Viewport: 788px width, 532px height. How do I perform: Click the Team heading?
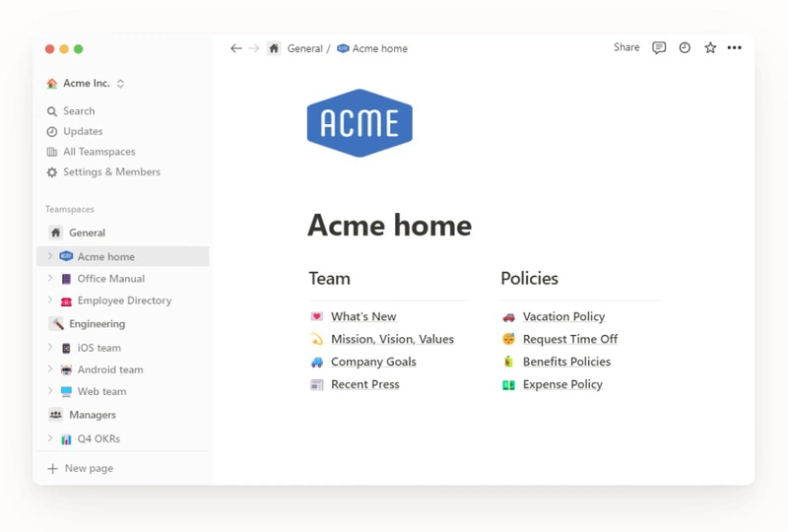(x=329, y=279)
